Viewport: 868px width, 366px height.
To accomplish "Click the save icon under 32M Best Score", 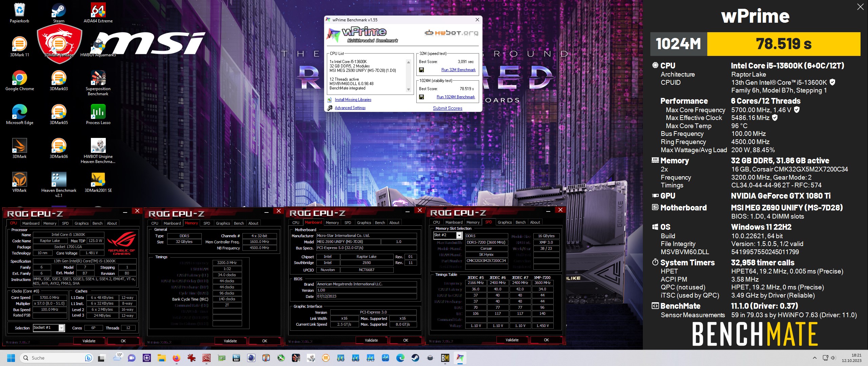I will coord(421,70).
